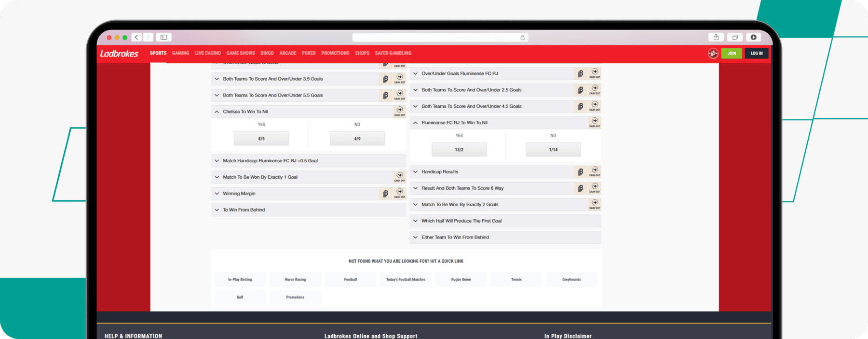Click bet builder icon on Handicap Results row
Image resolution: width=868 pixels, height=339 pixels.
click(581, 172)
